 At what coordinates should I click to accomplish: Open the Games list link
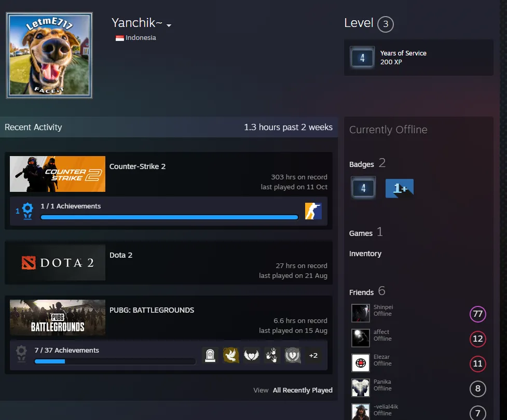pos(366,232)
